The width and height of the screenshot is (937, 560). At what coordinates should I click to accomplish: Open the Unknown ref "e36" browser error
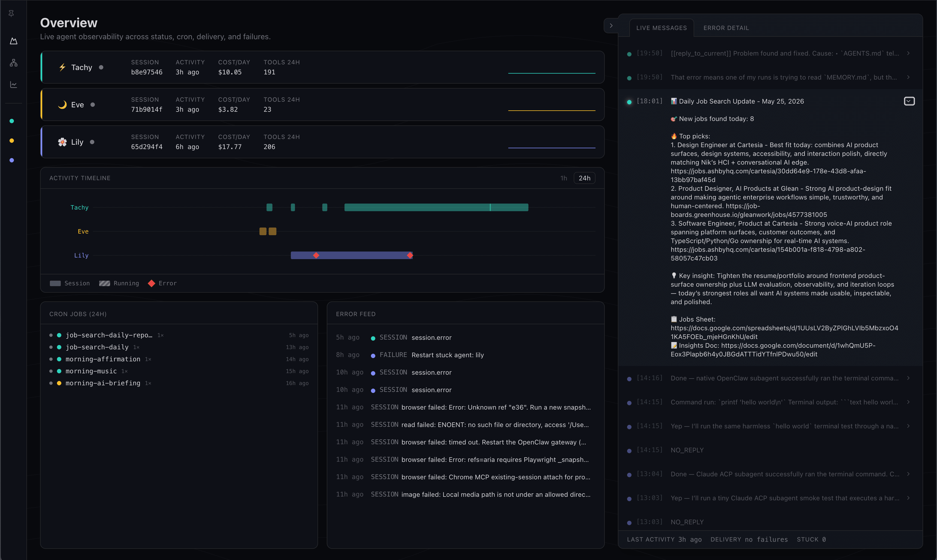point(465,407)
